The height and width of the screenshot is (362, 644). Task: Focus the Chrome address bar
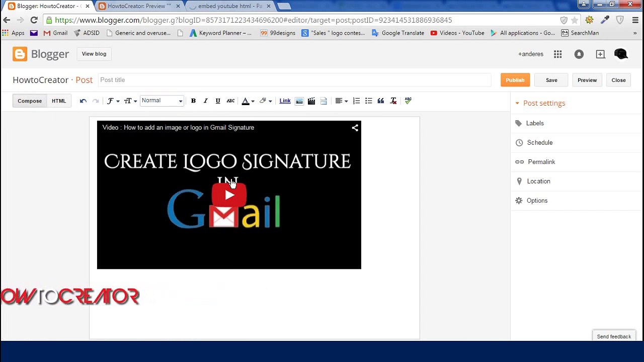[302, 20]
